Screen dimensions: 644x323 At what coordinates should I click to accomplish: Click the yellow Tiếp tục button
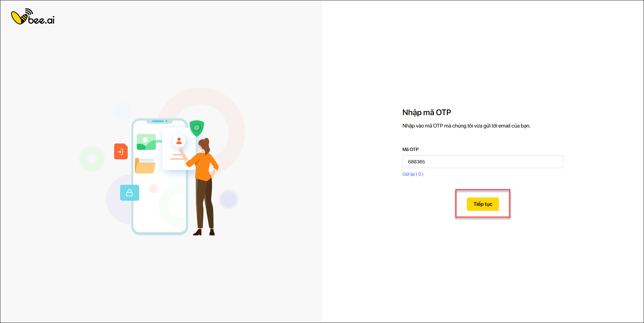pos(482,204)
